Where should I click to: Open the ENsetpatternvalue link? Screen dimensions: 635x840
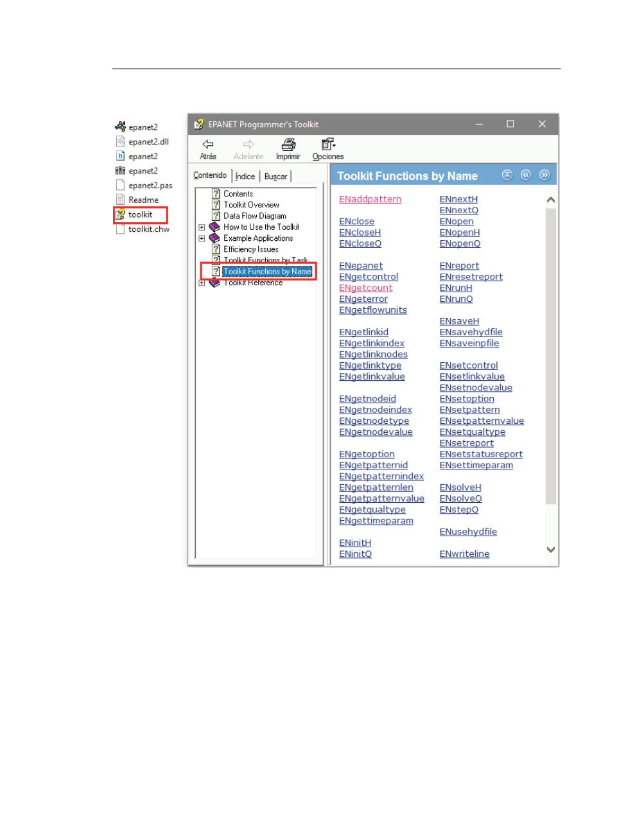pos(482,421)
